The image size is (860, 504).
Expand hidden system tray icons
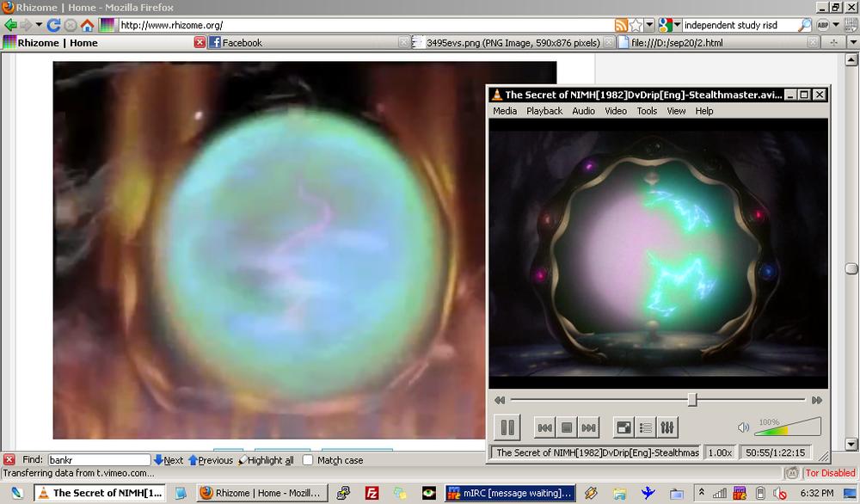pos(701,493)
